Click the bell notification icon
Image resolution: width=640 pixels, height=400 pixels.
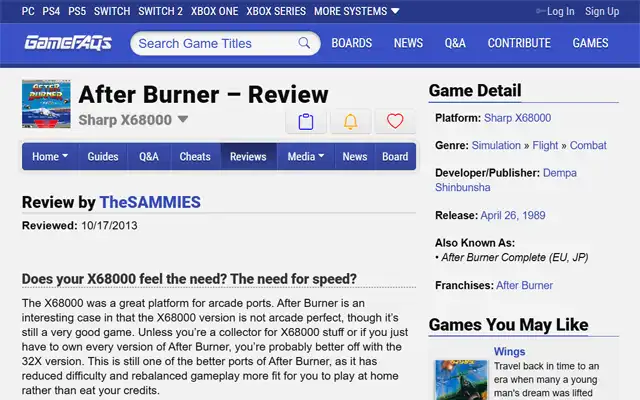point(350,121)
